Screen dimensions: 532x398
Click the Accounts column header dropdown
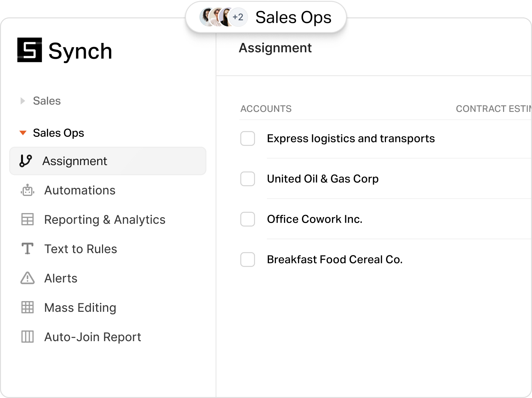point(266,109)
